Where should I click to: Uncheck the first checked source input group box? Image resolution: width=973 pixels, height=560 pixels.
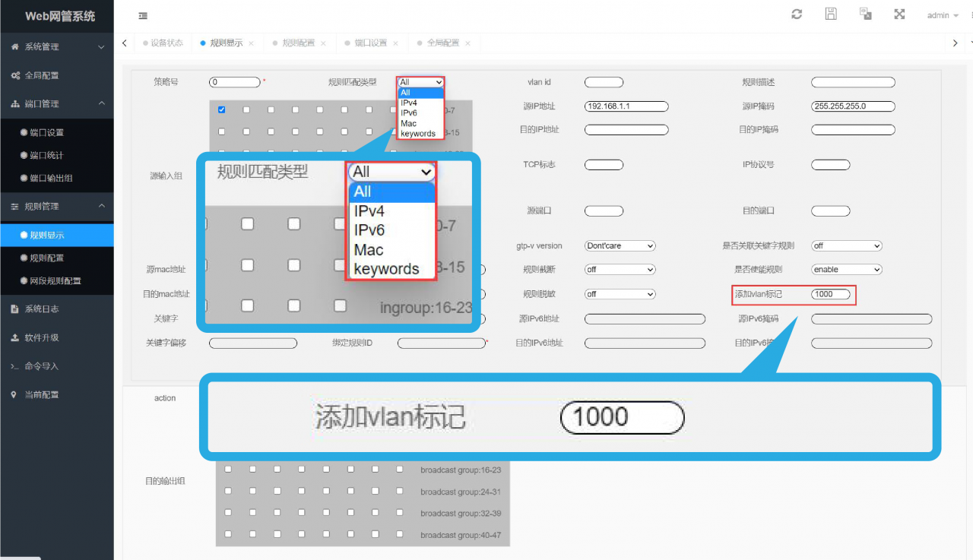pos(221,109)
